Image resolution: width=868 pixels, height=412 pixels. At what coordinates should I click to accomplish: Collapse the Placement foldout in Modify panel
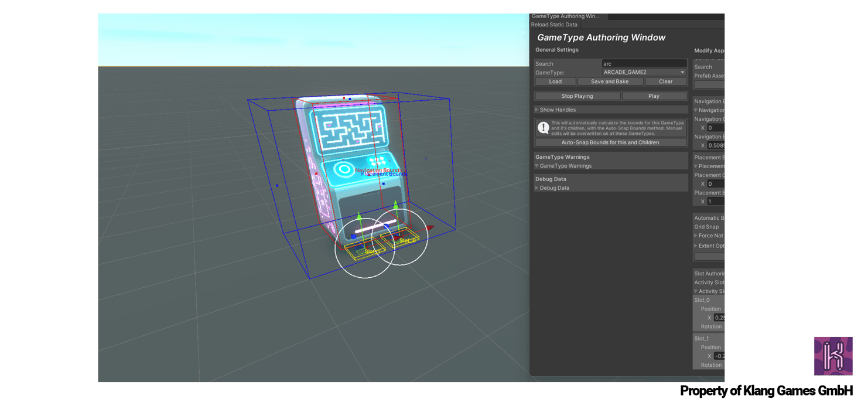(x=696, y=166)
